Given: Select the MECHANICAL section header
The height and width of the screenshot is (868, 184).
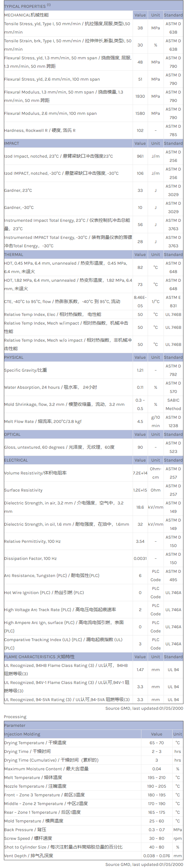Looking at the screenshot, I should (26, 15).
